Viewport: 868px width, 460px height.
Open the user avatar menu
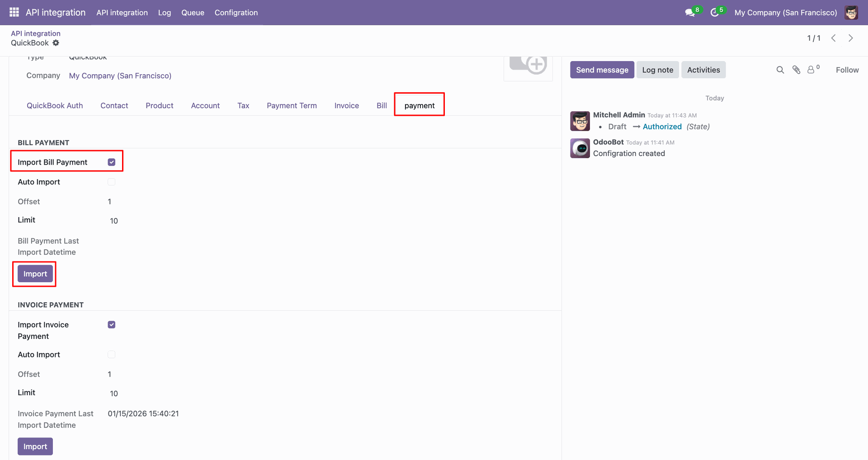(851, 13)
